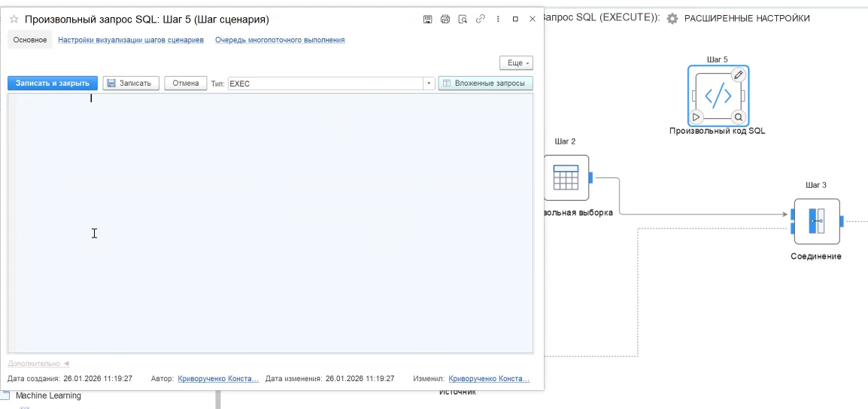Click the Дата создания value 26.01.2026 11:19:27
Image resolution: width=868 pixels, height=409 pixels.
[98, 379]
